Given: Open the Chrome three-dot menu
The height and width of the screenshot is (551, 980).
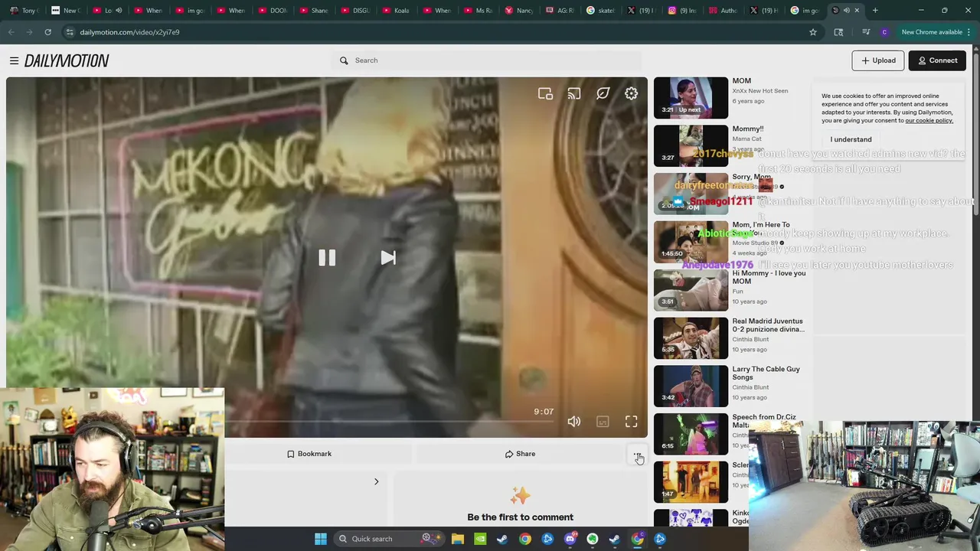Looking at the screenshot, I should tap(969, 32).
